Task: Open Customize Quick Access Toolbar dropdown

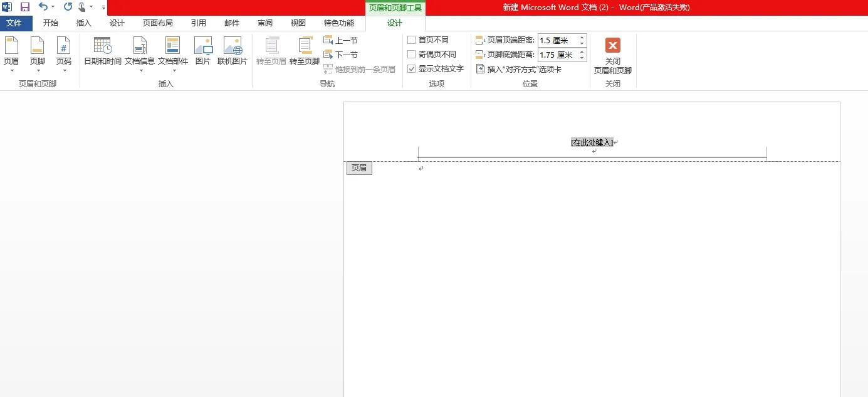Action: click(x=103, y=8)
